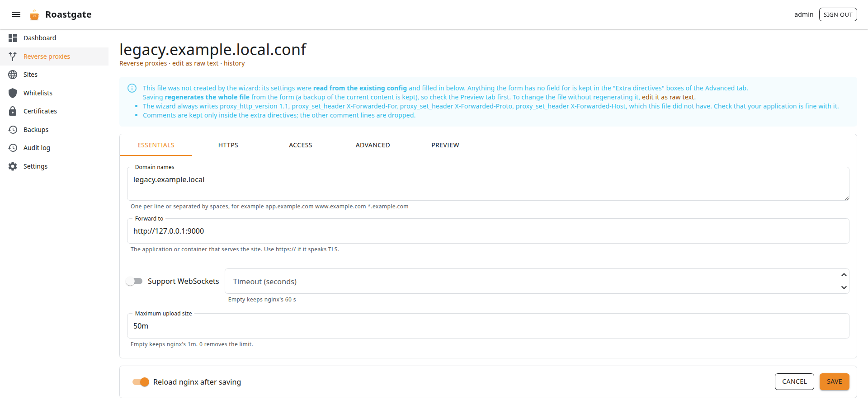Open the Dashboard grid icon
The image size is (868, 409).
tap(13, 38)
